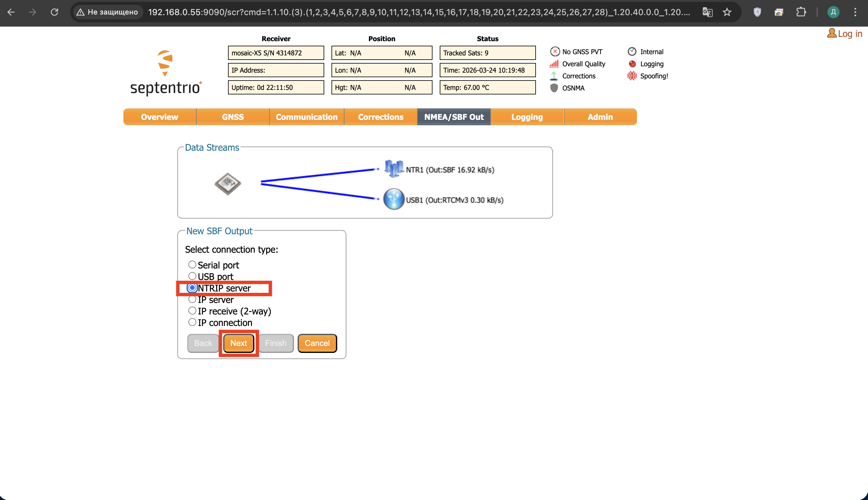Click the Corrections status arrow icon
The width and height of the screenshot is (868, 500).
click(x=554, y=76)
